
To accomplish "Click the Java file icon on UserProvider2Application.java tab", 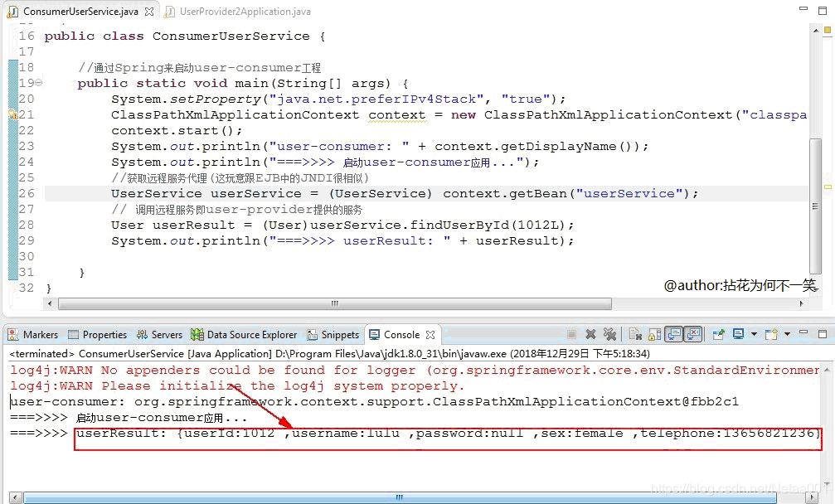I will pyautogui.click(x=169, y=11).
